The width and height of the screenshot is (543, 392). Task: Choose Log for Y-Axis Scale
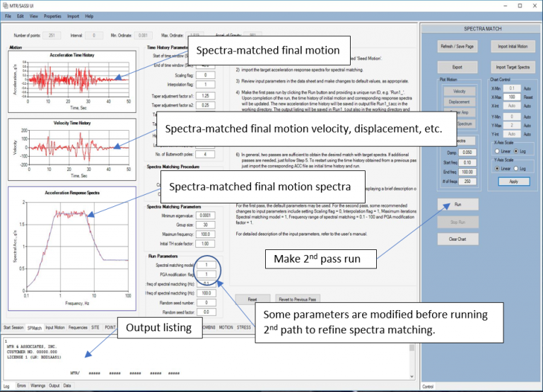[x=515, y=170]
